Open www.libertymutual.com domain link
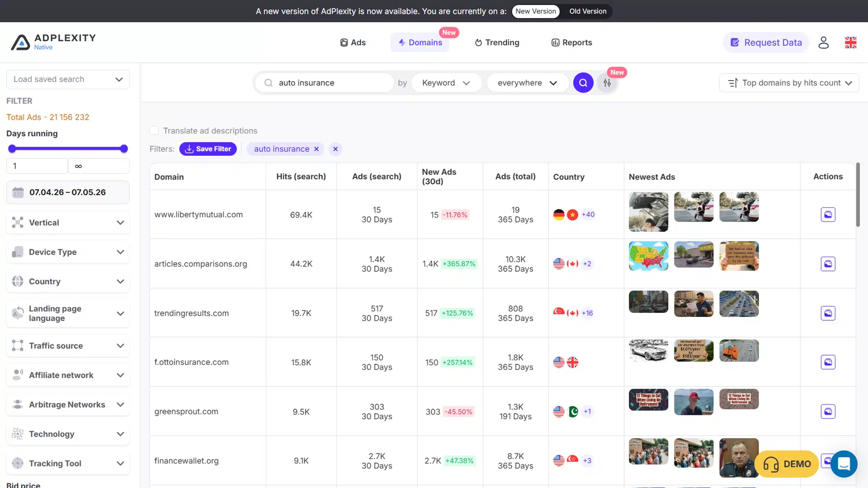 [199, 214]
